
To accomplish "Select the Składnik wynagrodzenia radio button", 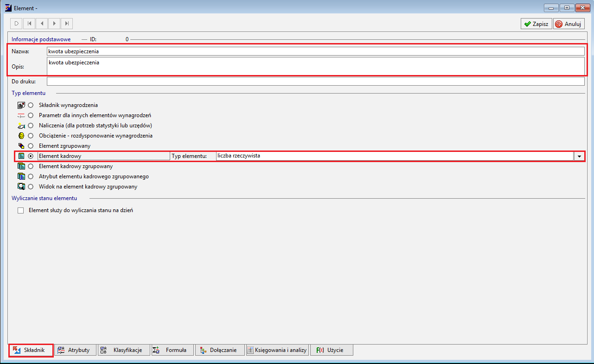I will 31,105.
